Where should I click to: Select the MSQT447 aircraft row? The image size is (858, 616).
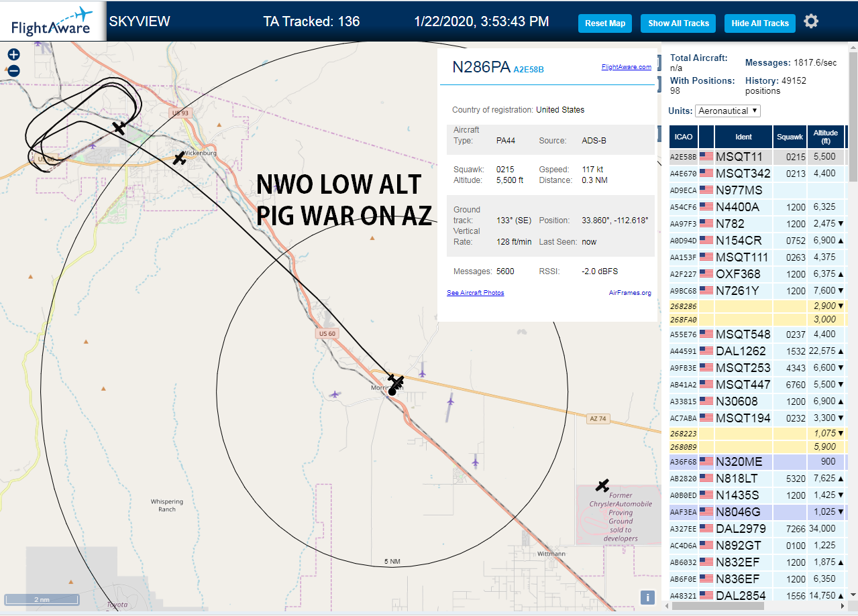pos(757,385)
